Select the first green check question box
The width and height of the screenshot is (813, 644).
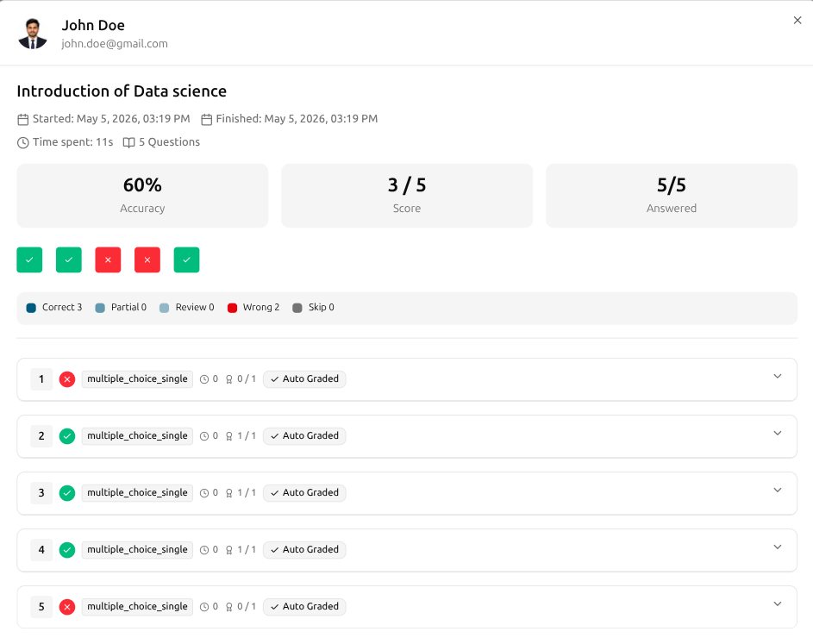[29, 259]
